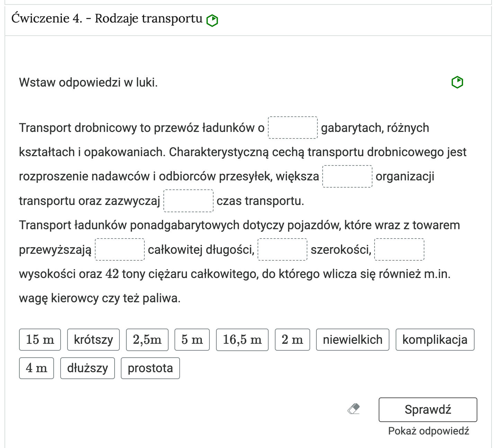Click the green hexagon icon near instruction text
Screen dimensions: 495x448
[x=457, y=81]
